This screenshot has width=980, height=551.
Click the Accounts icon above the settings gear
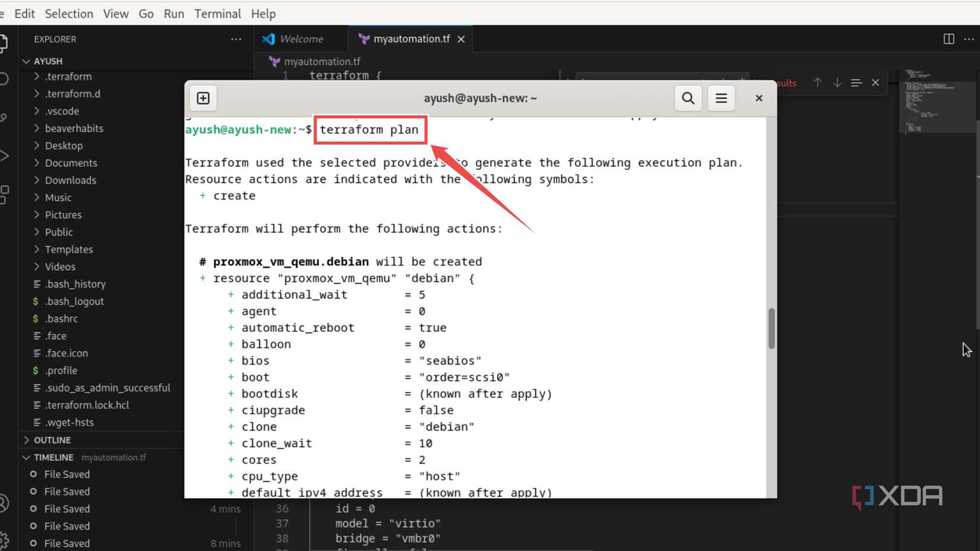pyautogui.click(x=5, y=502)
